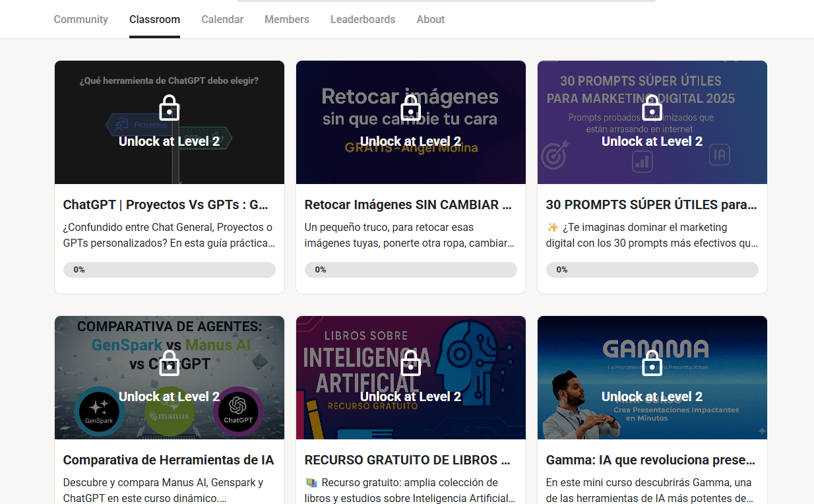Click lock icon on 30 Prompts marketing course
Viewport: 814px width, 504px height.
click(652, 108)
